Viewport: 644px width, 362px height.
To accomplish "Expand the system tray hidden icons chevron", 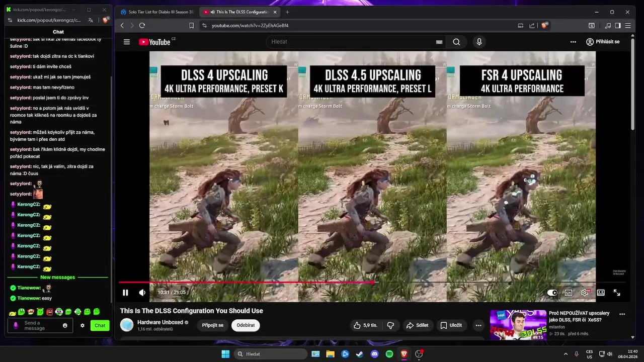I will click(x=566, y=354).
